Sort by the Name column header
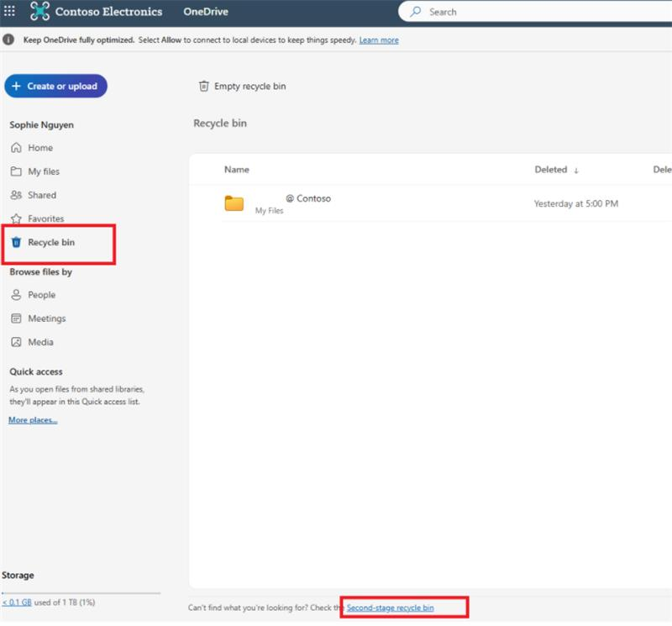 (237, 170)
